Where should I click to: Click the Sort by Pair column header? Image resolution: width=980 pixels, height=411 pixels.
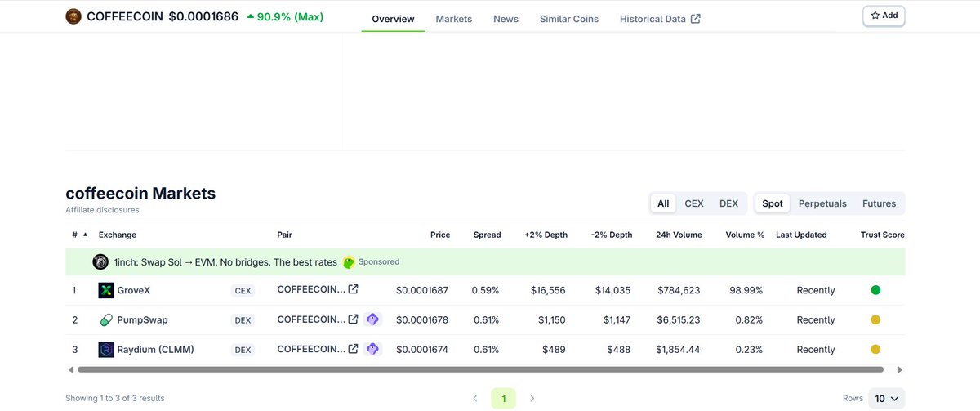(284, 235)
